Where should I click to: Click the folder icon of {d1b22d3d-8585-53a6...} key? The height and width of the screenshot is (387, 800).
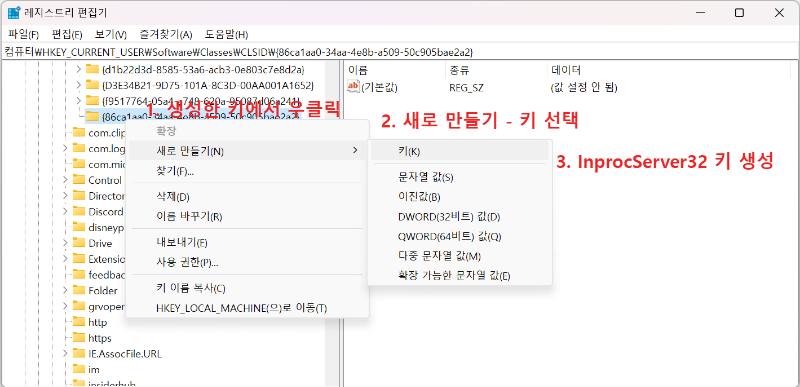[92, 69]
